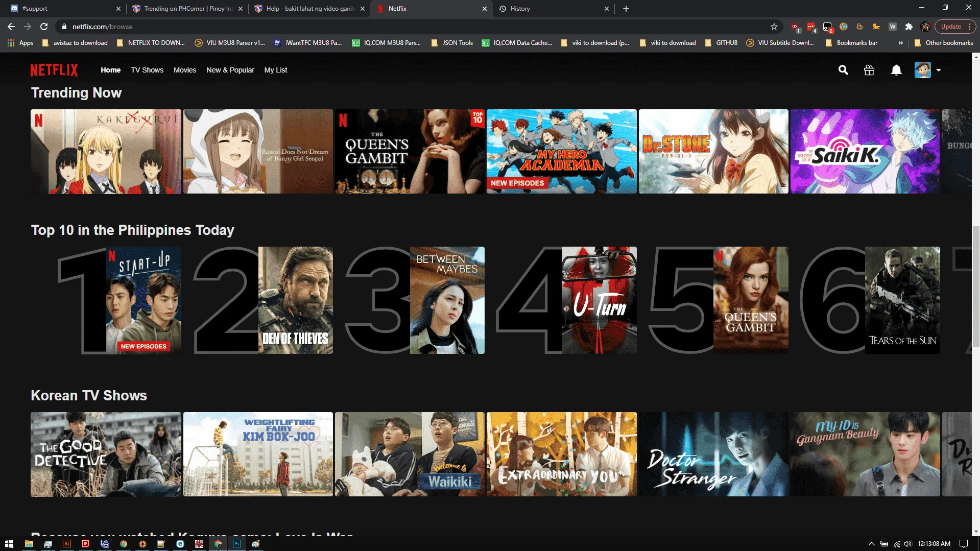Open VIU M3U8 Parser bookmark

tap(230, 43)
